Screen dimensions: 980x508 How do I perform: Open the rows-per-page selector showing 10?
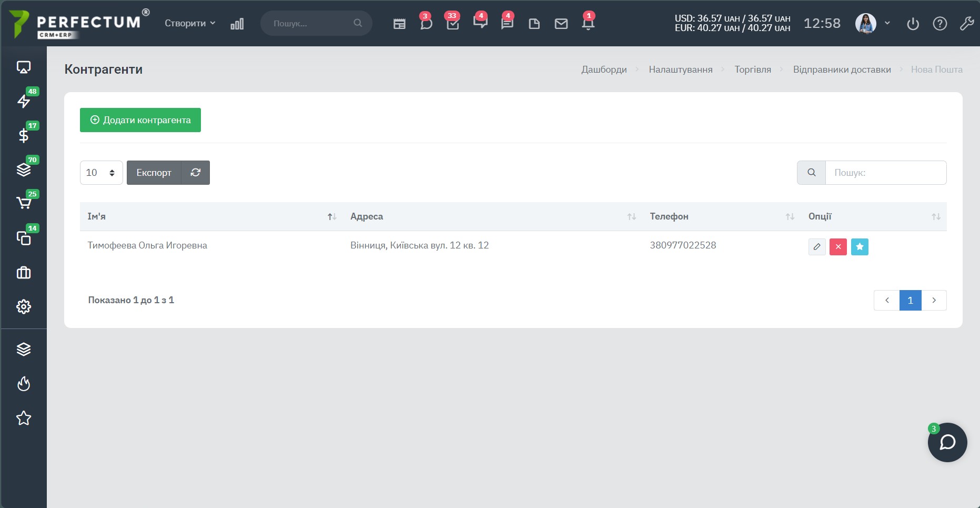[102, 173]
